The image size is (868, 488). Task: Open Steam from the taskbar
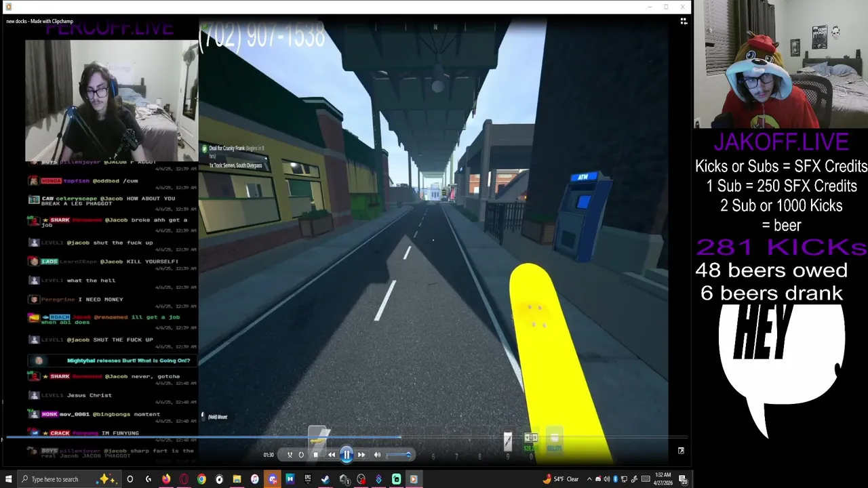(325, 479)
